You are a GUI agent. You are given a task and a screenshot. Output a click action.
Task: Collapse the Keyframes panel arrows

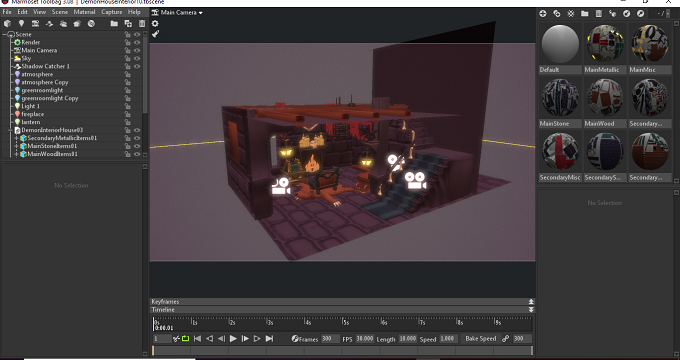point(531,301)
